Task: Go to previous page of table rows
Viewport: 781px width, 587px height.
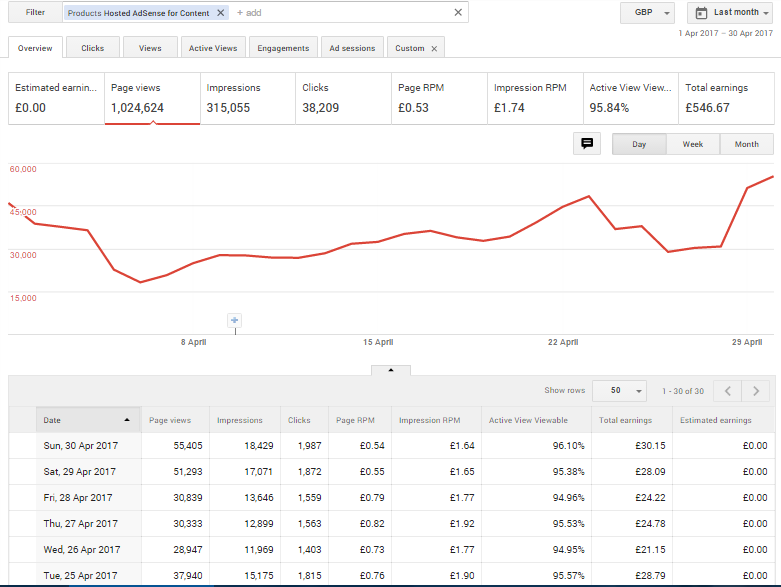Action: click(728, 391)
